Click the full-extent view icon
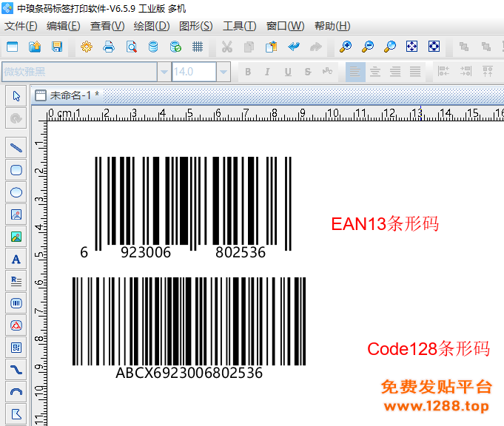The width and height of the screenshot is (504, 426). pos(434,47)
